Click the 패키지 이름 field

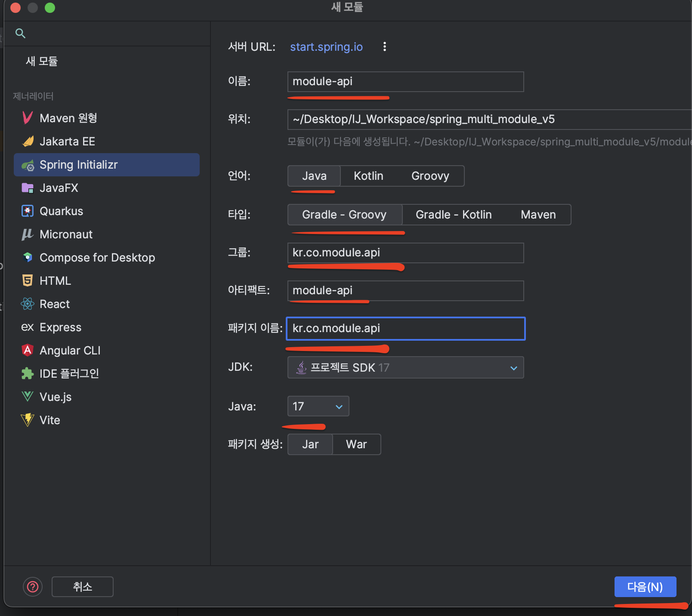[x=405, y=329]
